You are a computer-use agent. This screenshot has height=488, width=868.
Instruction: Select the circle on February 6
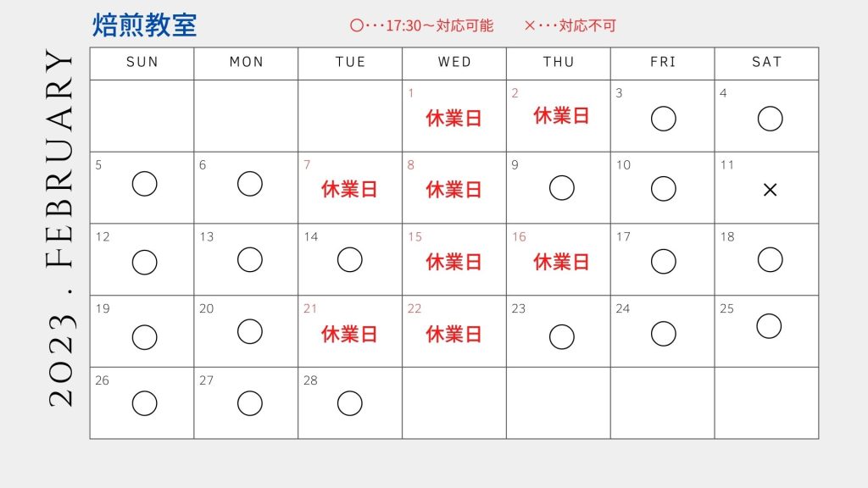[x=250, y=184]
